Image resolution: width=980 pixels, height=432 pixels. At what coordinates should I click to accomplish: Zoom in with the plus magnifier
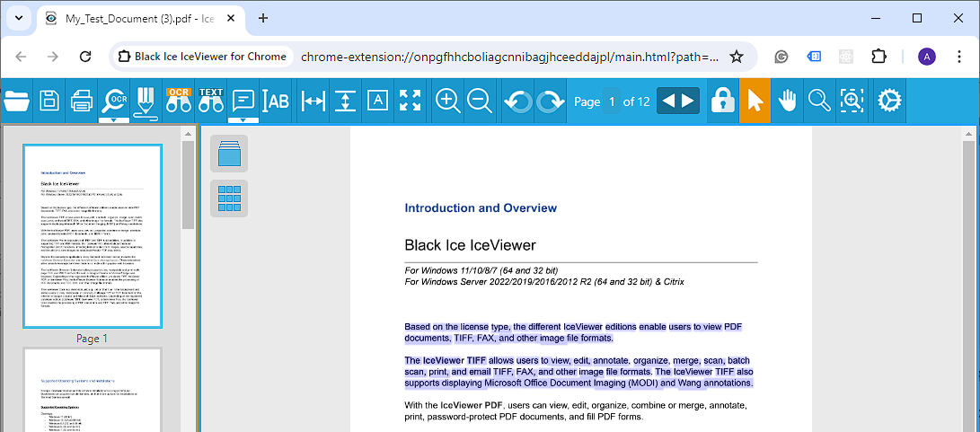coord(447,101)
